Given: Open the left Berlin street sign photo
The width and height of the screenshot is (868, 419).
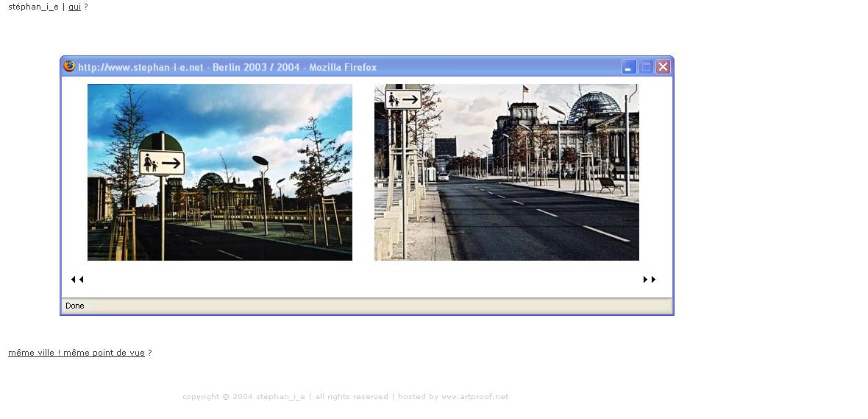Looking at the screenshot, I should coord(220,172).
